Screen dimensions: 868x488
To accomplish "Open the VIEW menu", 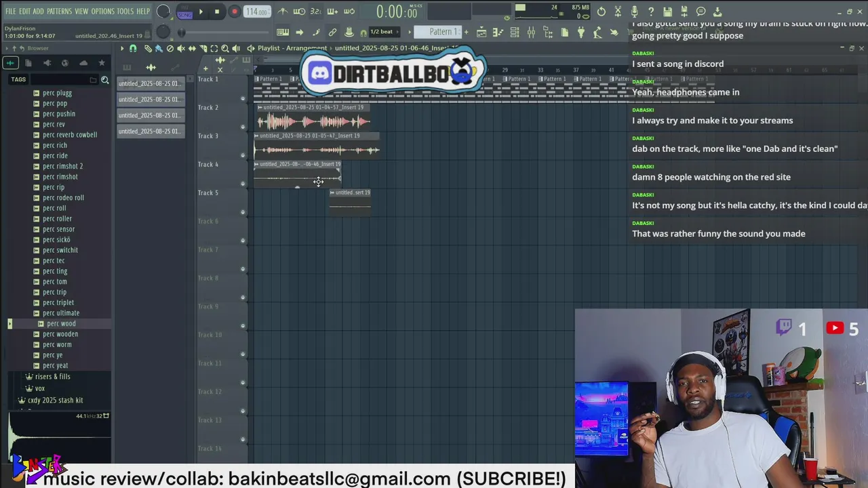I will coord(81,12).
